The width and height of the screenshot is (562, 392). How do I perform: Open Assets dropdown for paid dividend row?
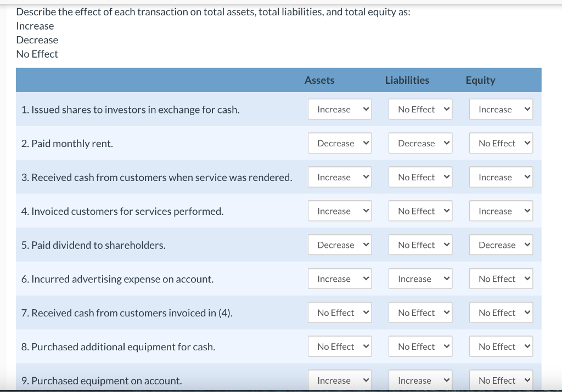coord(340,245)
